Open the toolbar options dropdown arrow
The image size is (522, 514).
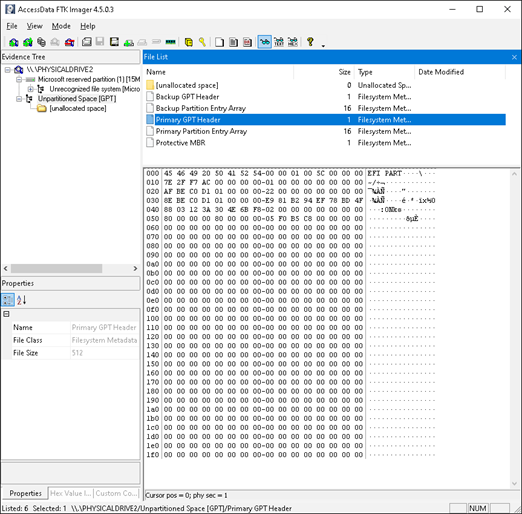coord(323,46)
